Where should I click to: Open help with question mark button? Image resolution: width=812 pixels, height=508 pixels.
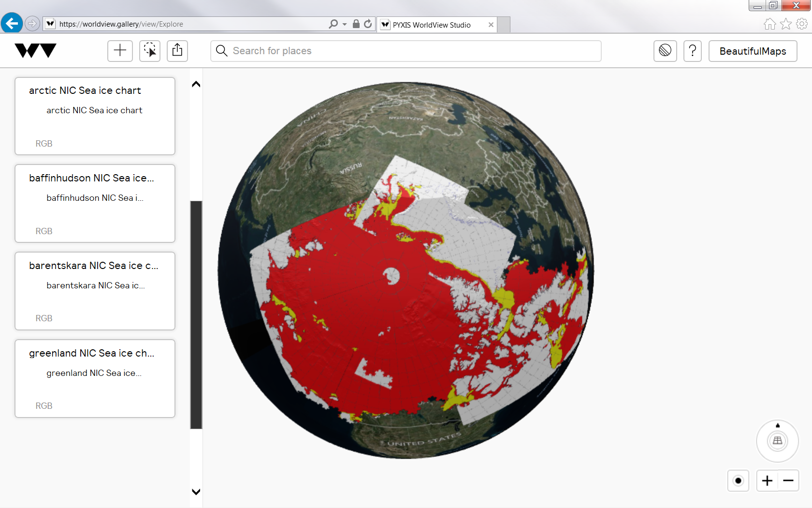pyautogui.click(x=693, y=51)
